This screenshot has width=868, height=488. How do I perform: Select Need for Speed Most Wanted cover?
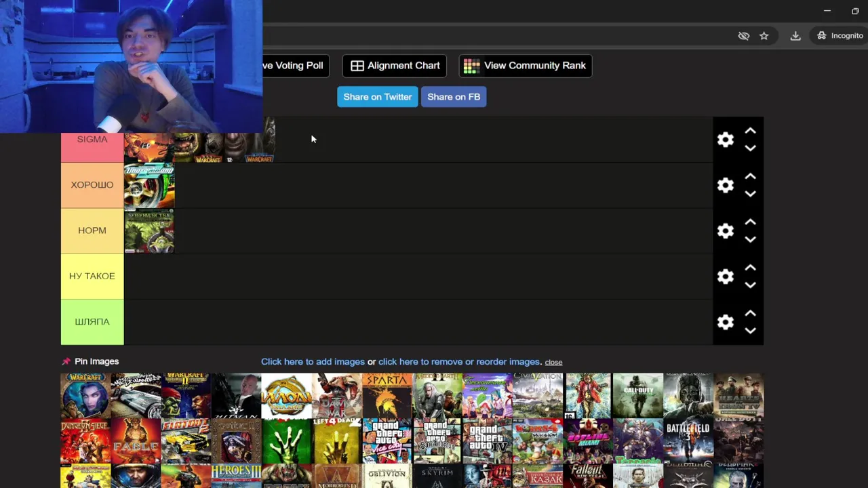[136, 395]
